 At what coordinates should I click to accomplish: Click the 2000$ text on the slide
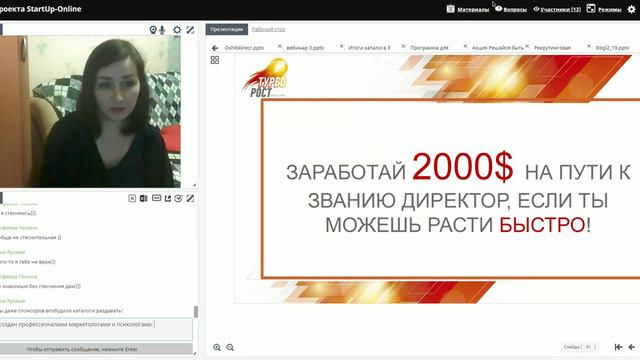point(462,166)
